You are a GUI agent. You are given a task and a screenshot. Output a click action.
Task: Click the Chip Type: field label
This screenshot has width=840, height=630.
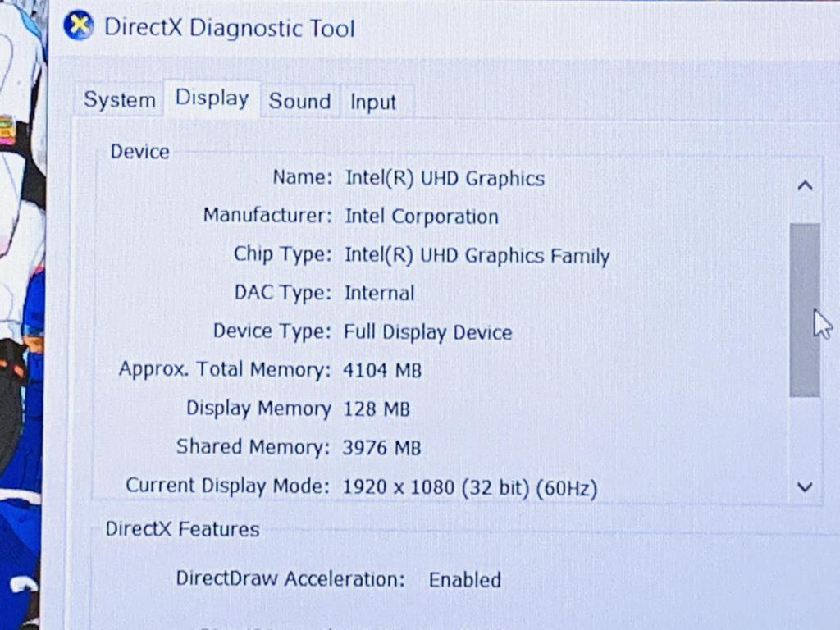[283, 254]
